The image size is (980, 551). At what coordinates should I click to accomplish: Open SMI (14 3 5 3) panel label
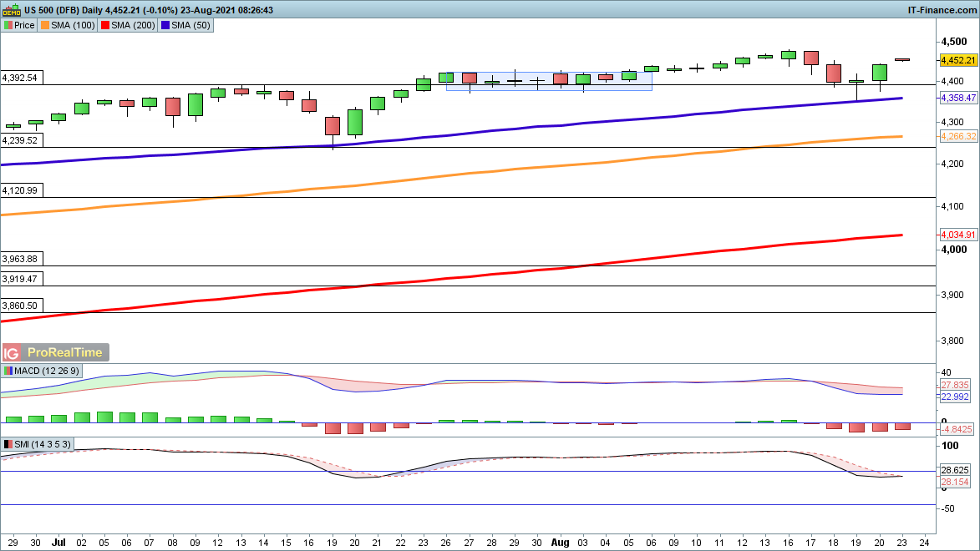point(43,444)
